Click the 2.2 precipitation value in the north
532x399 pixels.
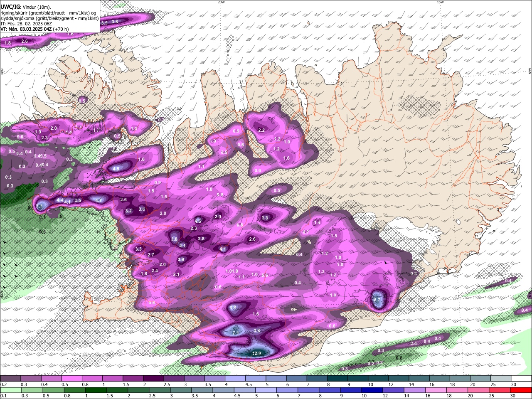[x=261, y=130]
